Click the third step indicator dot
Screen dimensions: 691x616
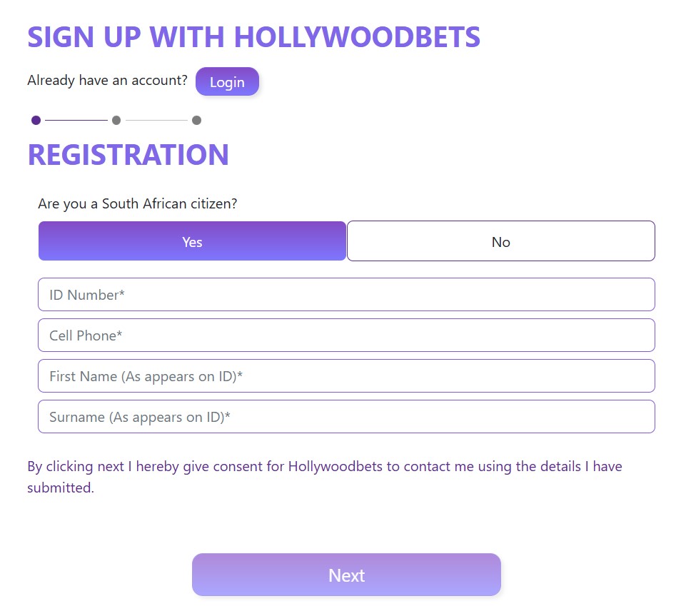point(196,120)
